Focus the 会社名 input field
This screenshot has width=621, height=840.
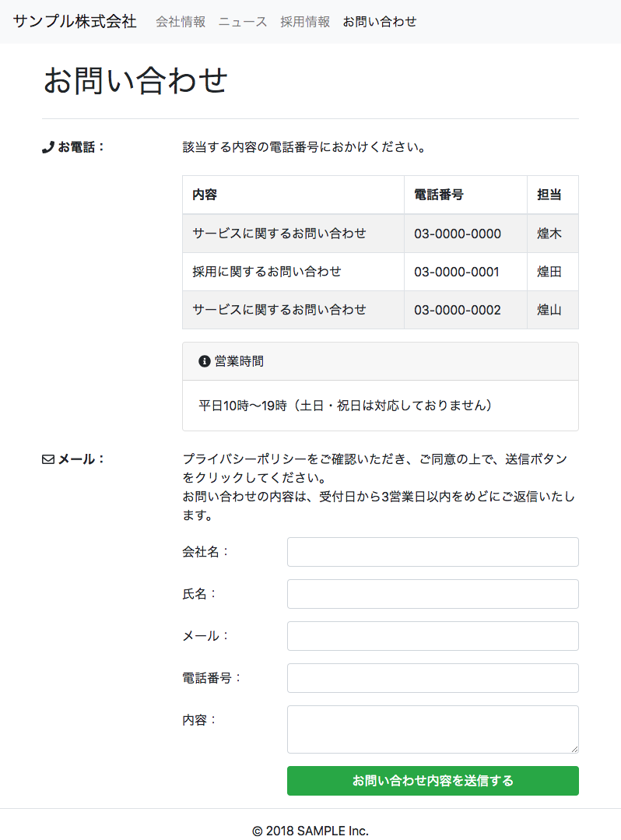[x=433, y=552]
